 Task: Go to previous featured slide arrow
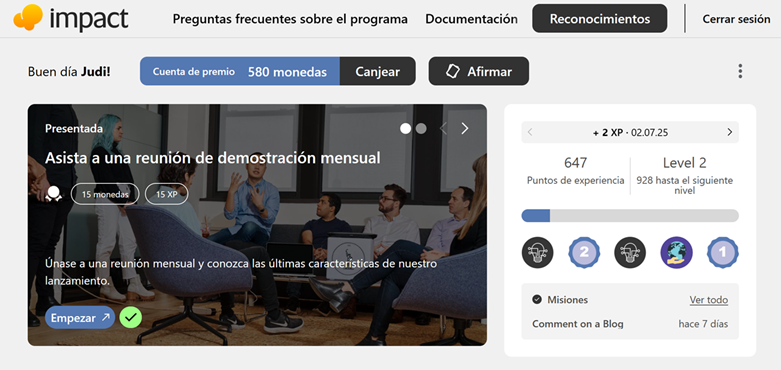coord(443,128)
